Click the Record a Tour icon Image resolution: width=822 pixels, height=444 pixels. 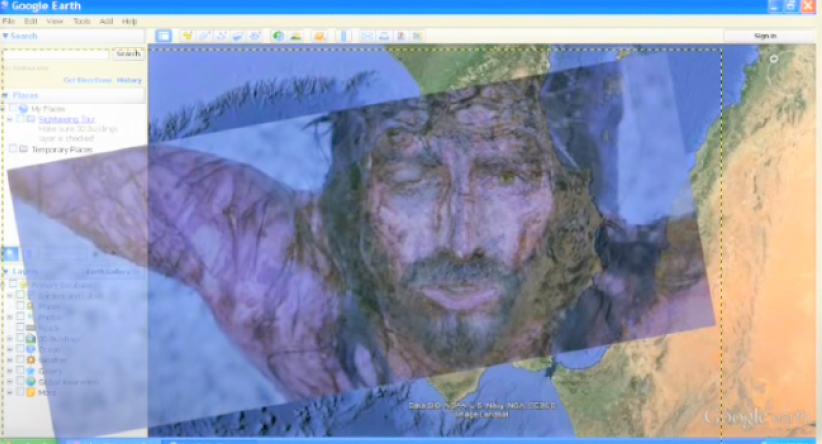255,36
